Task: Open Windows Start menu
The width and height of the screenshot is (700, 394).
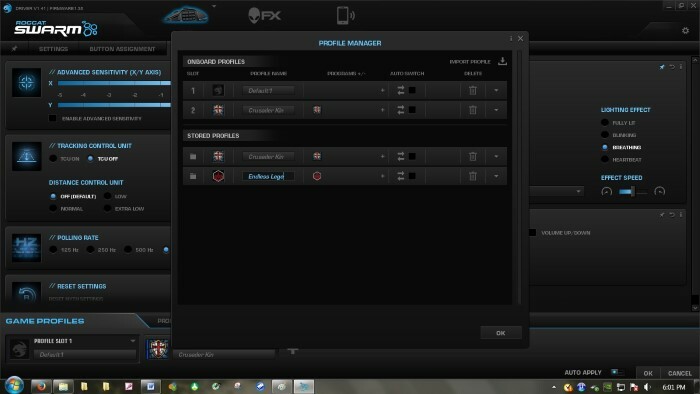Action: (x=14, y=385)
